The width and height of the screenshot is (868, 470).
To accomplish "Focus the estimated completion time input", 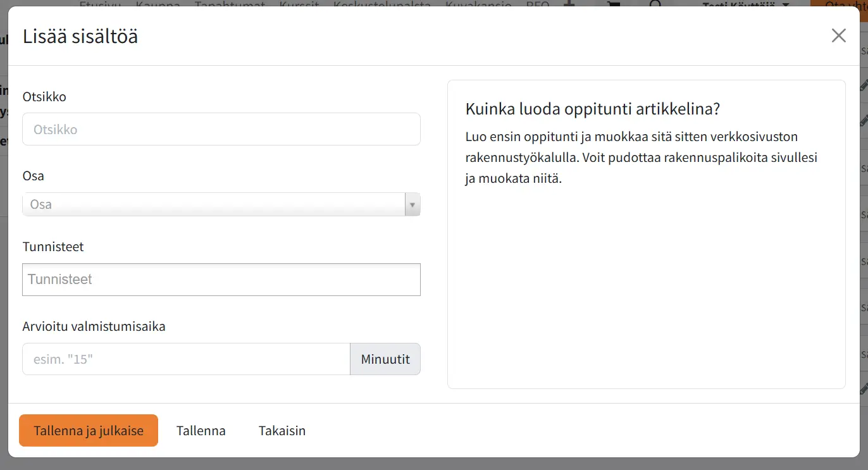I will (186, 359).
